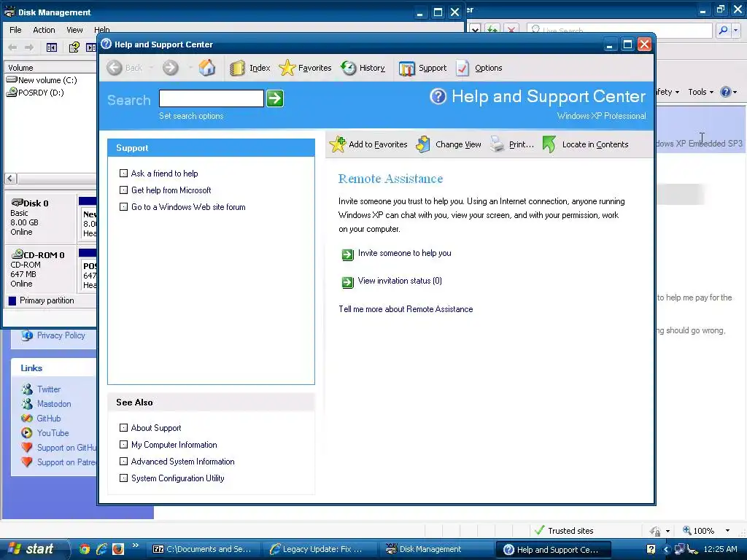Click Disk Management help properties toolbar icon
The image size is (747, 560).
[74, 47]
